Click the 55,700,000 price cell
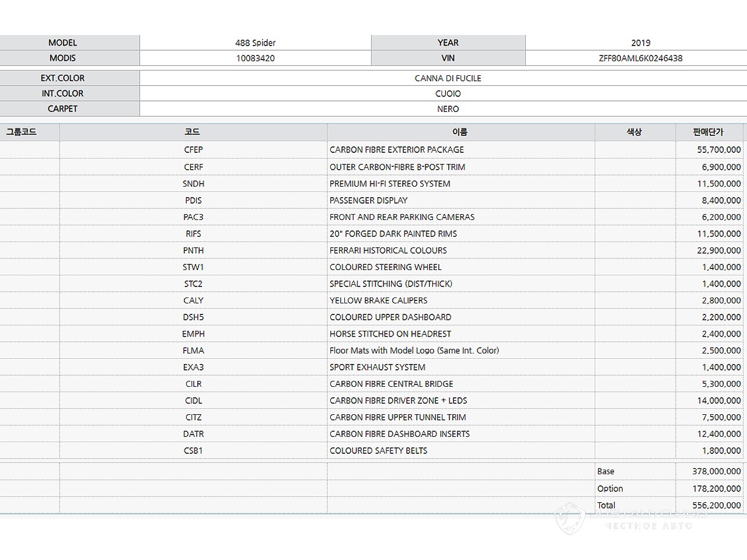The width and height of the screenshot is (747, 560). click(x=718, y=150)
